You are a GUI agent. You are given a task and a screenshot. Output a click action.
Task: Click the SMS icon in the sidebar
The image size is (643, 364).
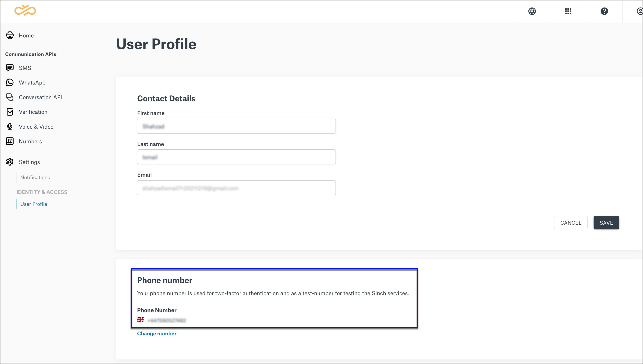[x=9, y=67]
